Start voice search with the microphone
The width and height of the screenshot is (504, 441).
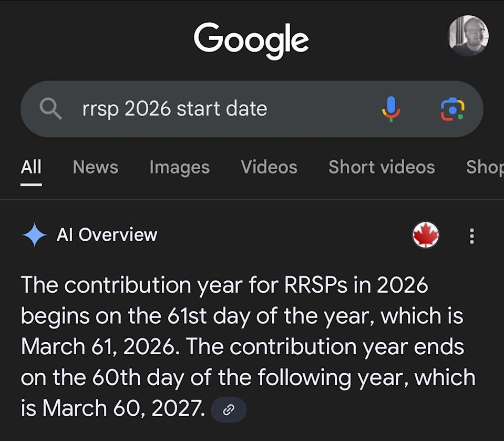(390, 109)
